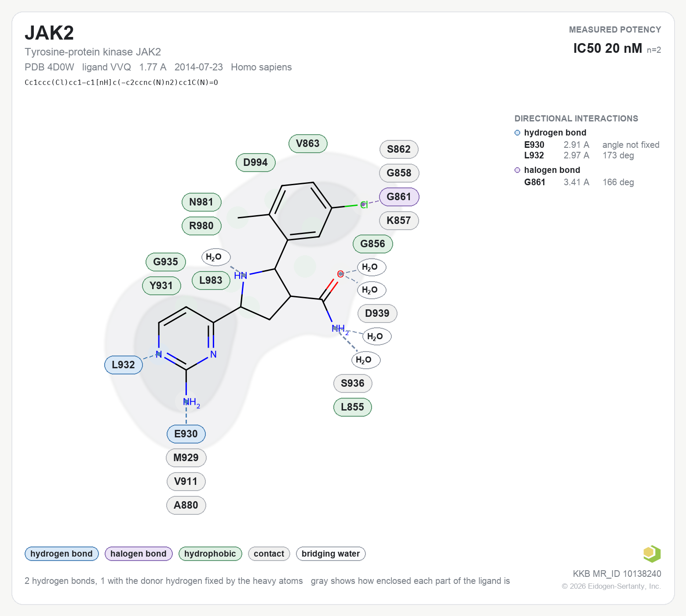Click the DIRECTIONAL INTERACTIONS heading

coord(576,118)
